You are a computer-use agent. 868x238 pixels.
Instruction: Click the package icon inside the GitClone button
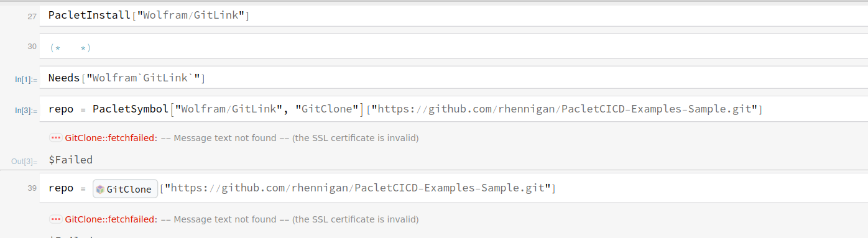pyautogui.click(x=100, y=189)
